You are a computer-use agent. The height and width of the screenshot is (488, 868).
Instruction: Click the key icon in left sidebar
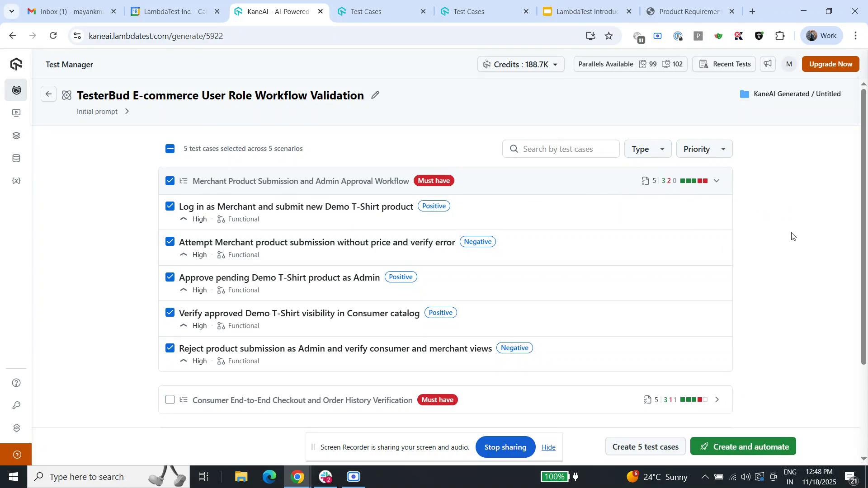[16, 405]
